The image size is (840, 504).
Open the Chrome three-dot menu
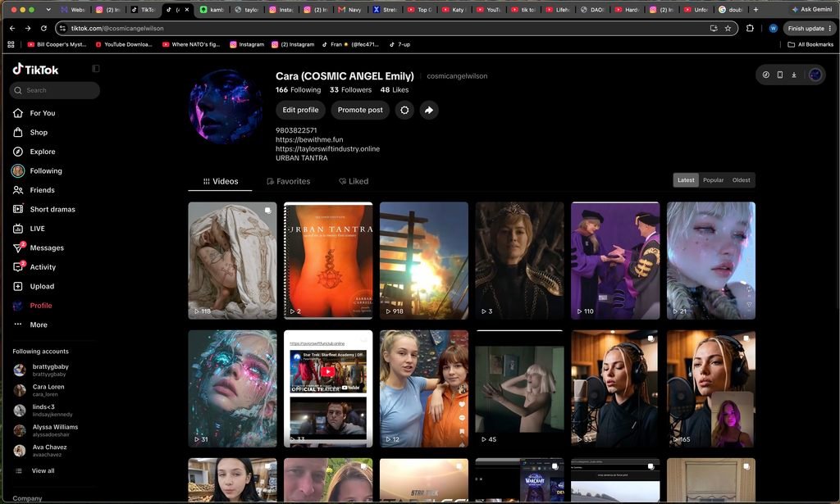click(x=830, y=29)
